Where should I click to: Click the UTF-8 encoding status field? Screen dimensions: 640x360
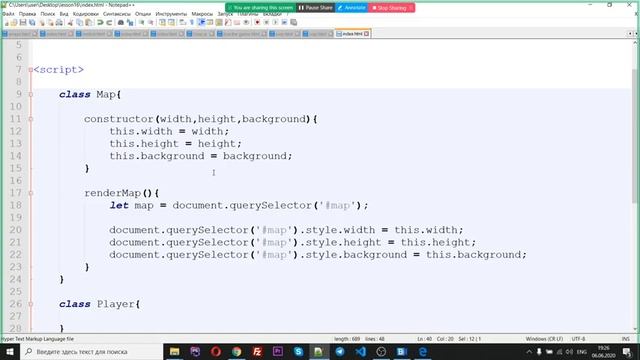(578, 339)
